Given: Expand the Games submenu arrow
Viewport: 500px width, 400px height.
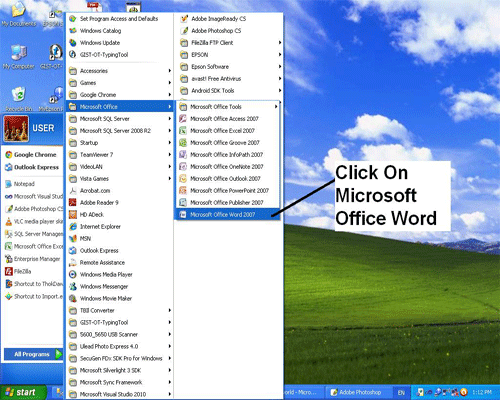Looking at the screenshot, I should (170, 83).
